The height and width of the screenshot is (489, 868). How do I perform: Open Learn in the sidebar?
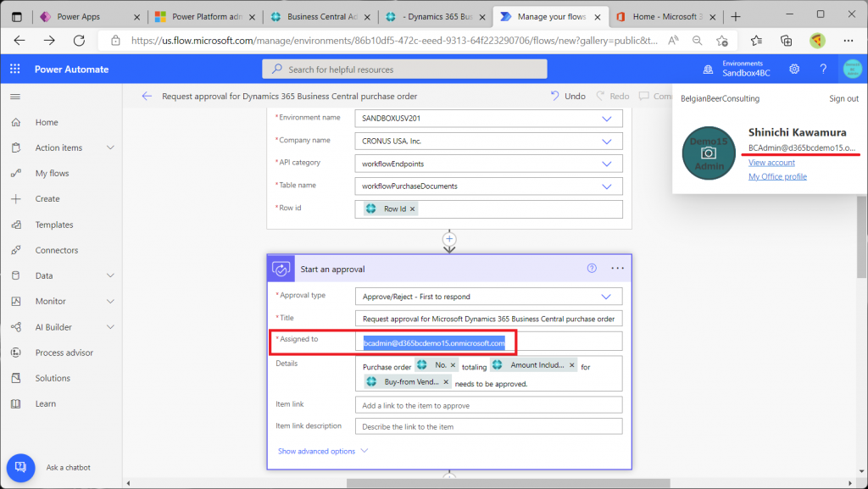click(46, 403)
